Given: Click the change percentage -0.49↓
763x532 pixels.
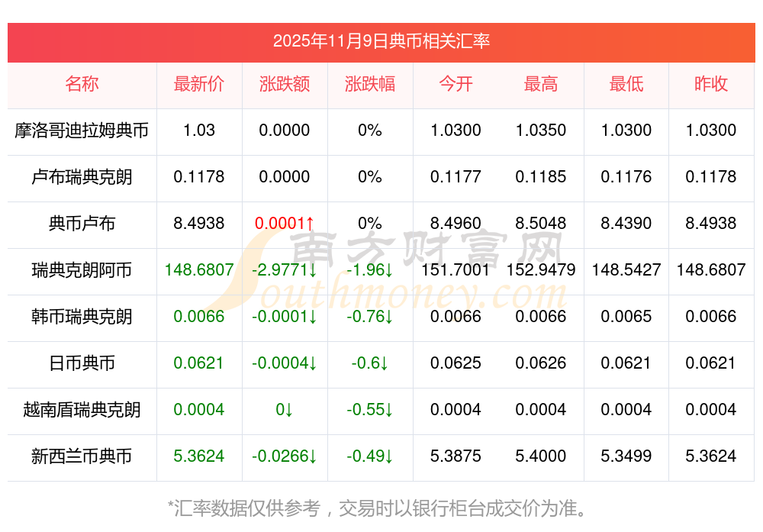Looking at the screenshot, I should point(370,456).
